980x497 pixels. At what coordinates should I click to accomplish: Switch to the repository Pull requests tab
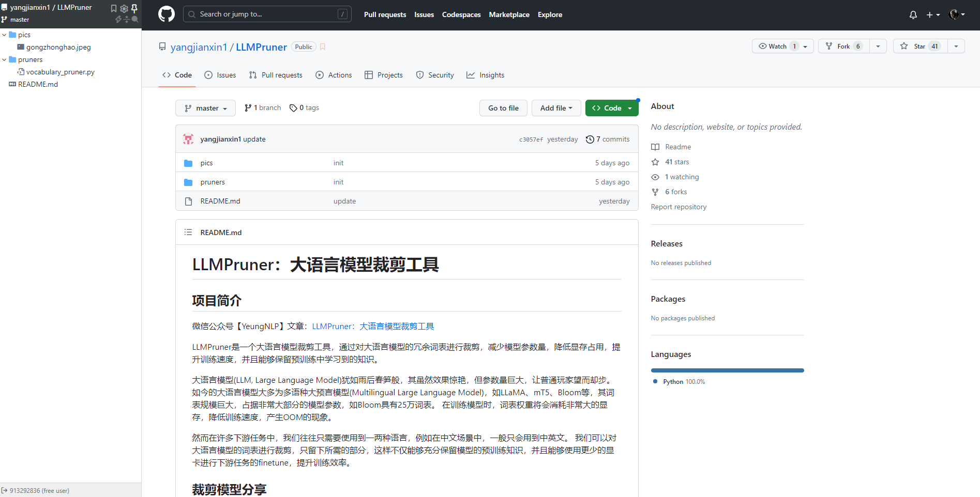coord(276,75)
